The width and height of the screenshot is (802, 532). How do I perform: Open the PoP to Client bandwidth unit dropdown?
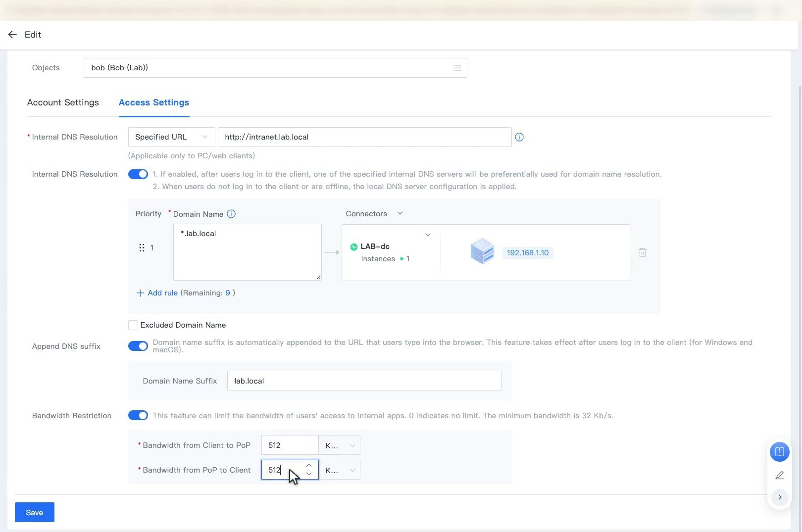[x=339, y=470]
